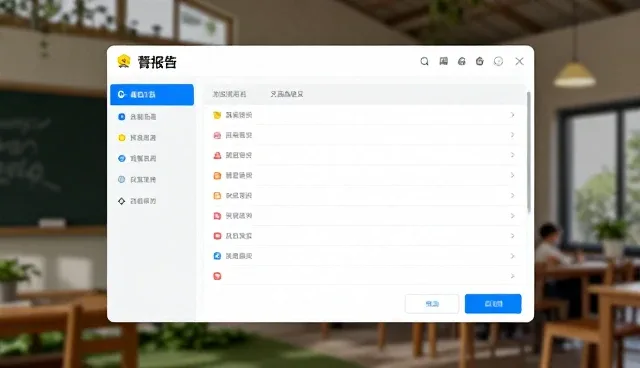The image size is (640, 368).
Task: Expand the chevron on the blue square icon row
Action: (512, 256)
